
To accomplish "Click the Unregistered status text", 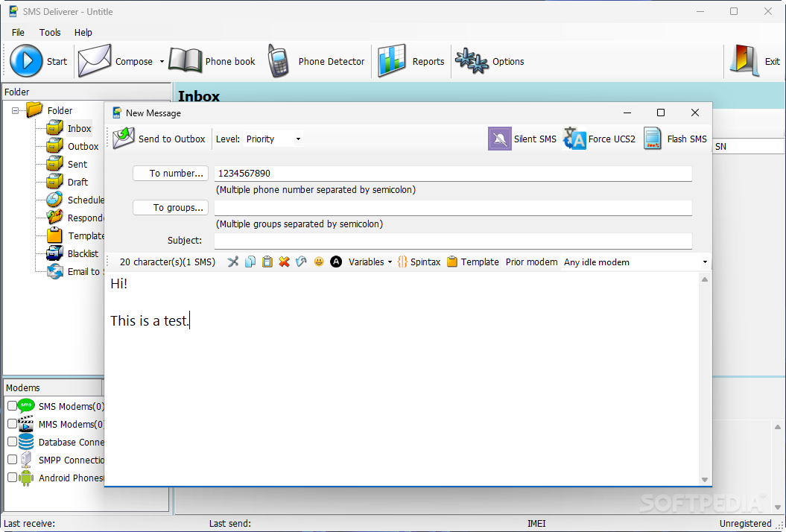I will (x=746, y=524).
